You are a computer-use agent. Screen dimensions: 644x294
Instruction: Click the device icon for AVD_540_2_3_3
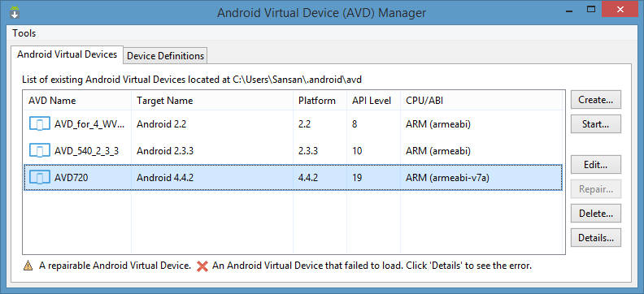click(x=40, y=150)
